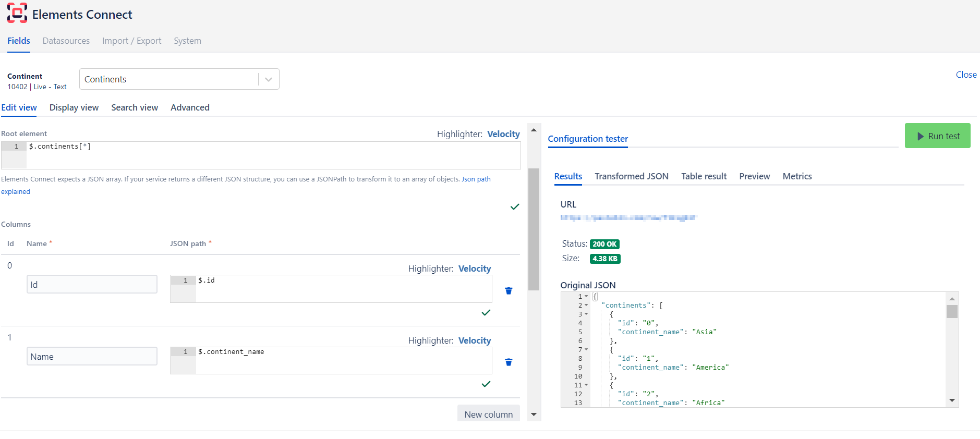
Task: Delete the Name column with trash icon
Action: tap(509, 362)
